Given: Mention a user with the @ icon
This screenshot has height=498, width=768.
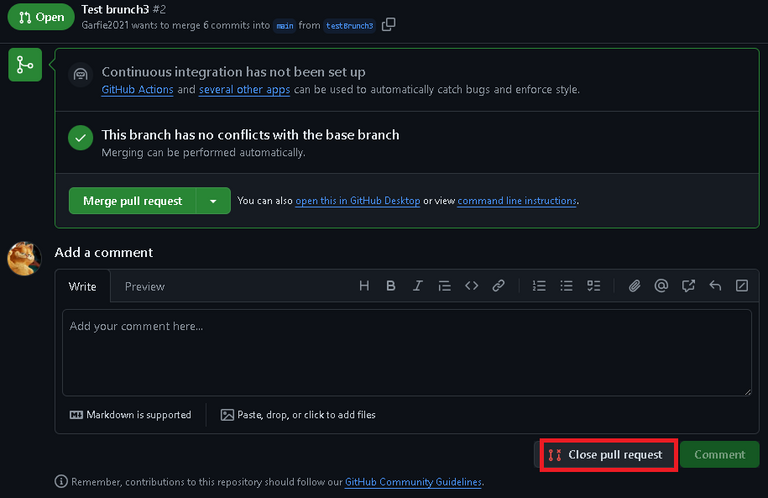Looking at the screenshot, I should point(661,286).
